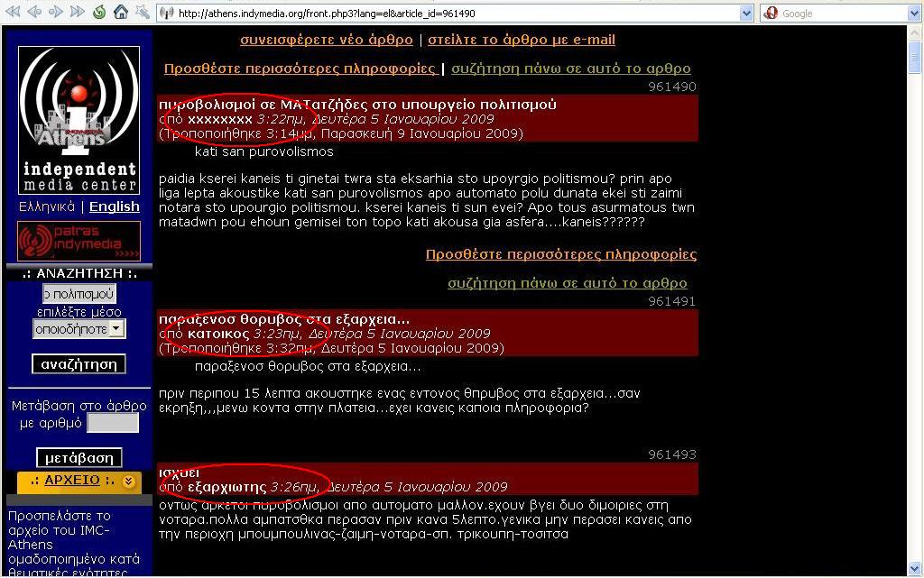Open the patras indymedia banner
The width and height of the screenshot is (924, 578).
pos(79,242)
